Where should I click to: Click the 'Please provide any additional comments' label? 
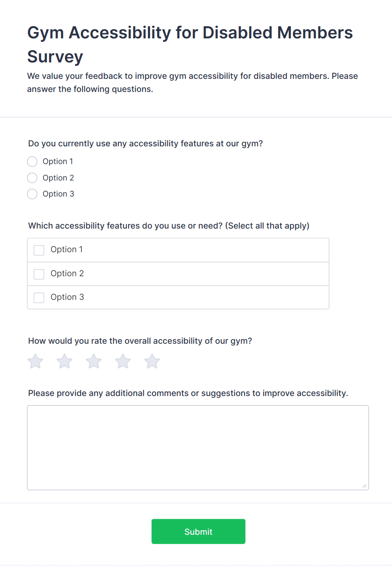coord(188,393)
